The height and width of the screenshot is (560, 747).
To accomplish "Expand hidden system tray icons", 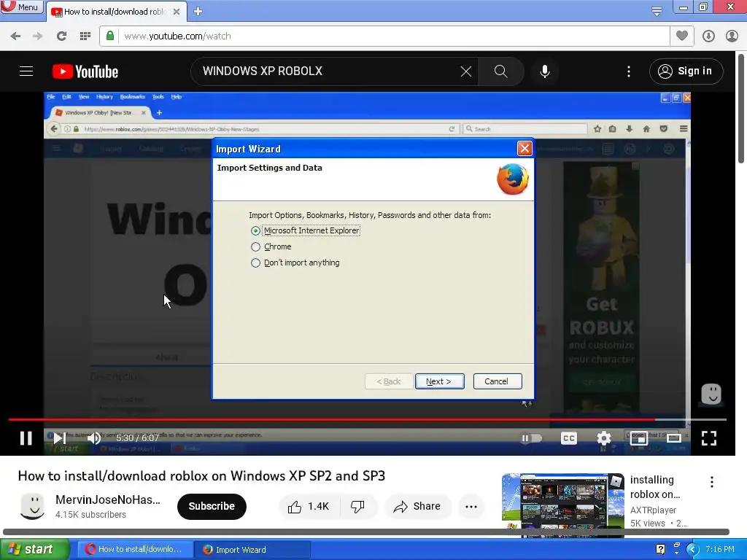I will (692, 550).
